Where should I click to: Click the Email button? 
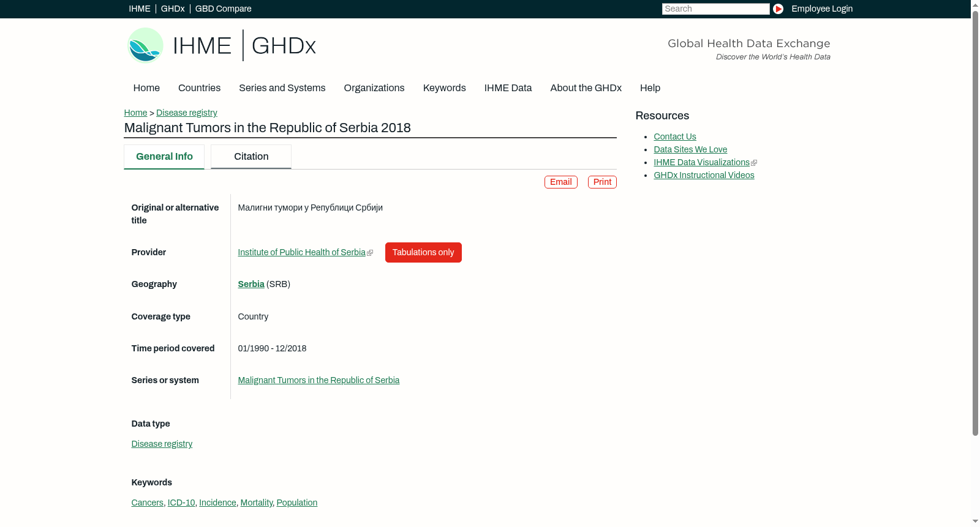(560, 182)
